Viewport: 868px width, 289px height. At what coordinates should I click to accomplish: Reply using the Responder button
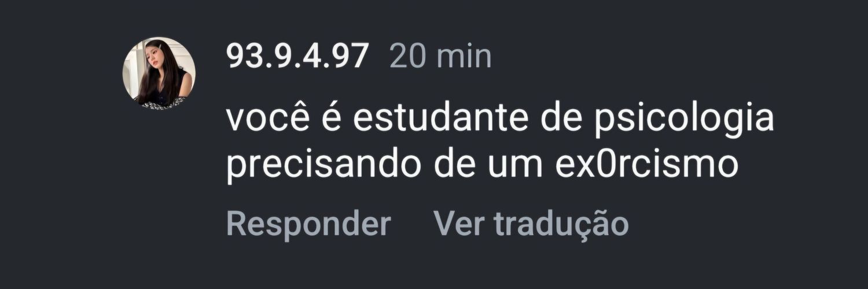click(x=308, y=224)
